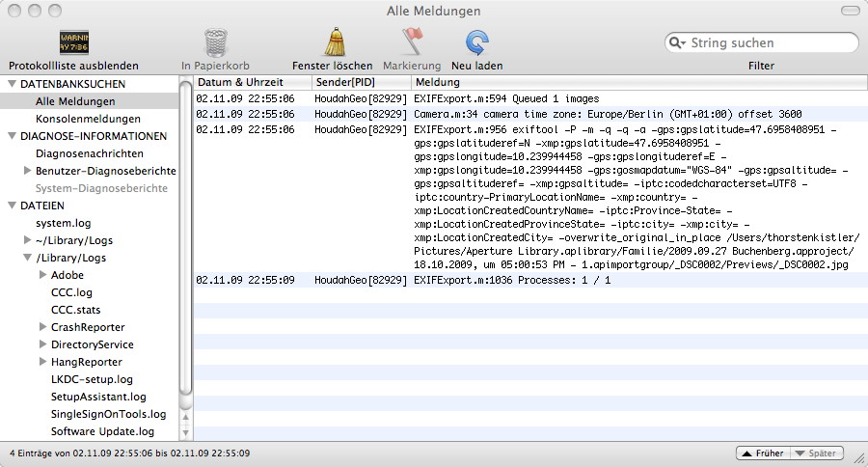This screenshot has height=467, width=868.
Task: Expand the ~/Library/Logs folder
Action: click(27, 240)
